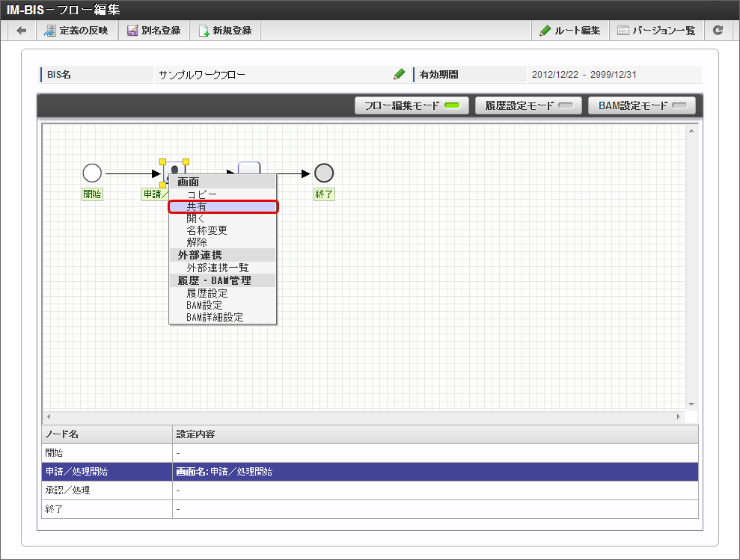Select the 開始 row in node table
The image size is (740, 560).
click(x=370, y=453)
